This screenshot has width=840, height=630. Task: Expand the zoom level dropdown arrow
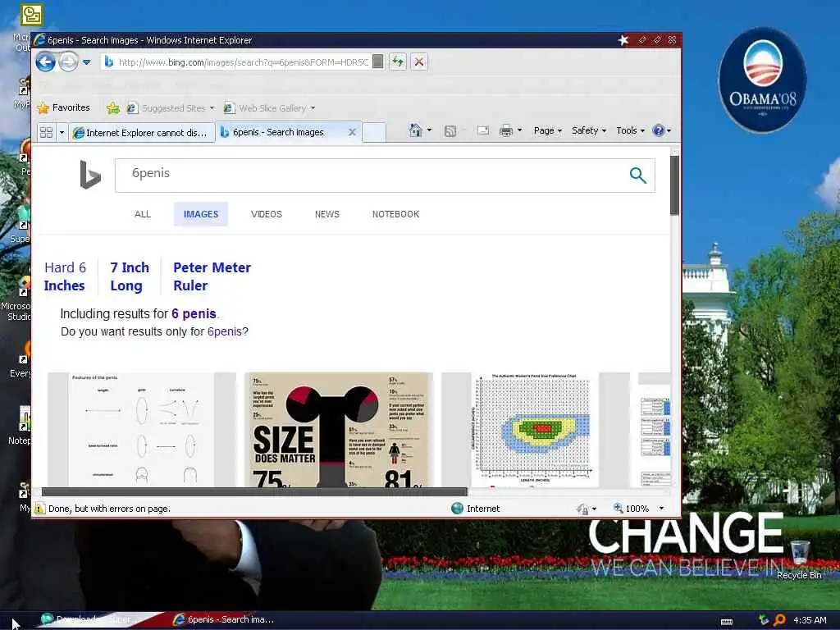coord(662,509)
